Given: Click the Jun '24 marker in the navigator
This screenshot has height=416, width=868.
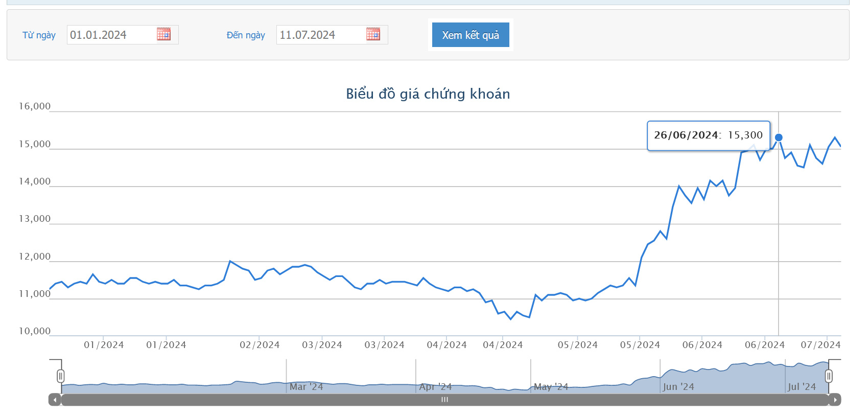Looking at the screenshot, I should tap(678, 387).
